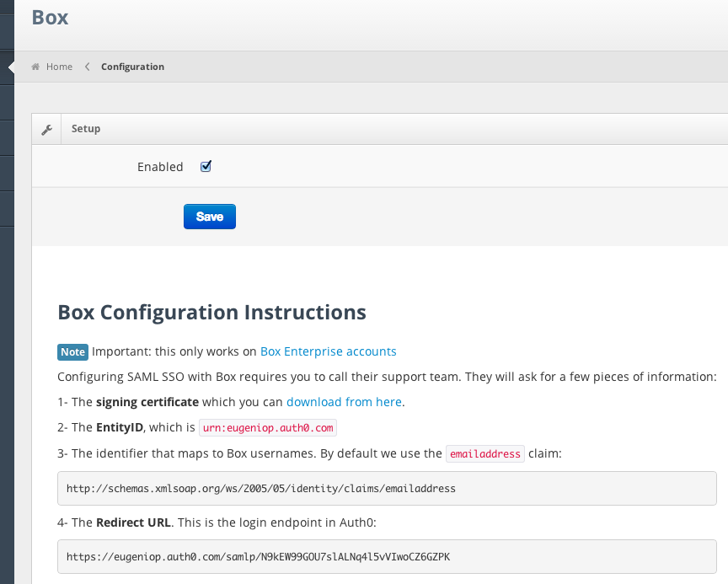This screenshot has width=728, height=584.
Task: Click the 'download from here' certificate link
Action: [344, 402]
